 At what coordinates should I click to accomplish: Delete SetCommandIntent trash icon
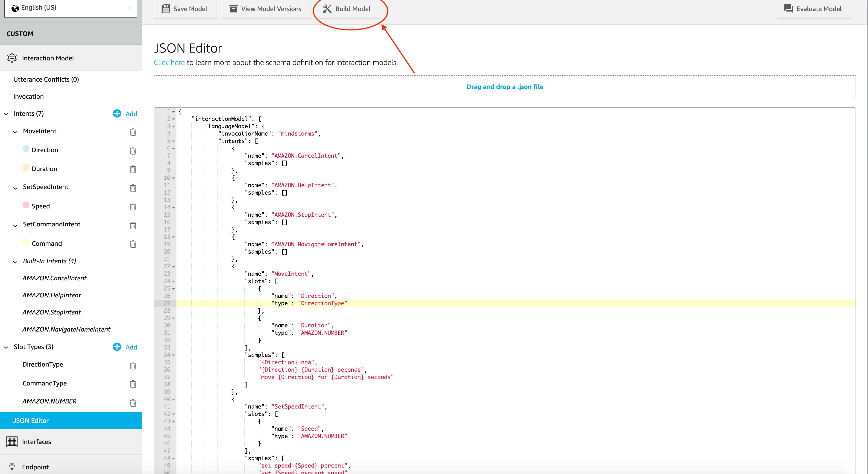133,225
